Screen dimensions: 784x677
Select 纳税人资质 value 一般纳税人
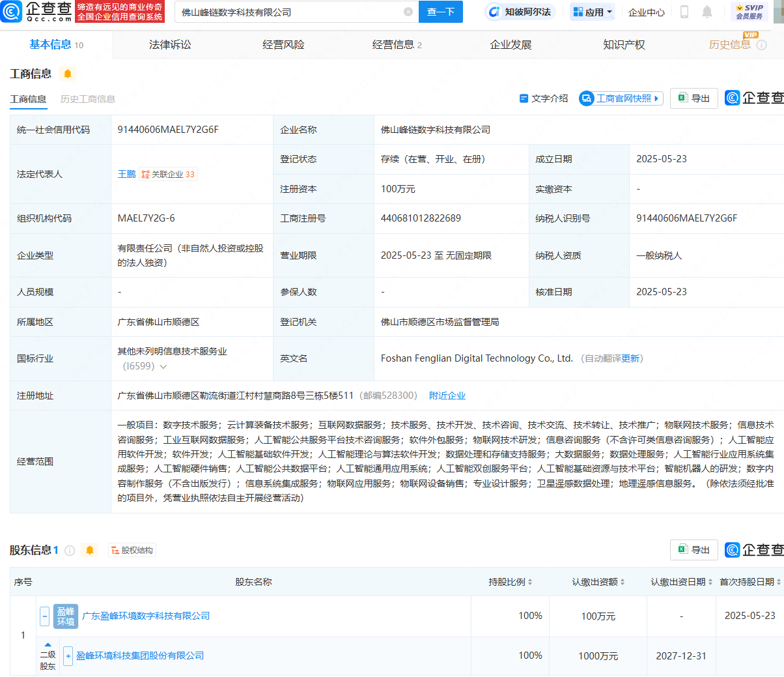[659, 255]
